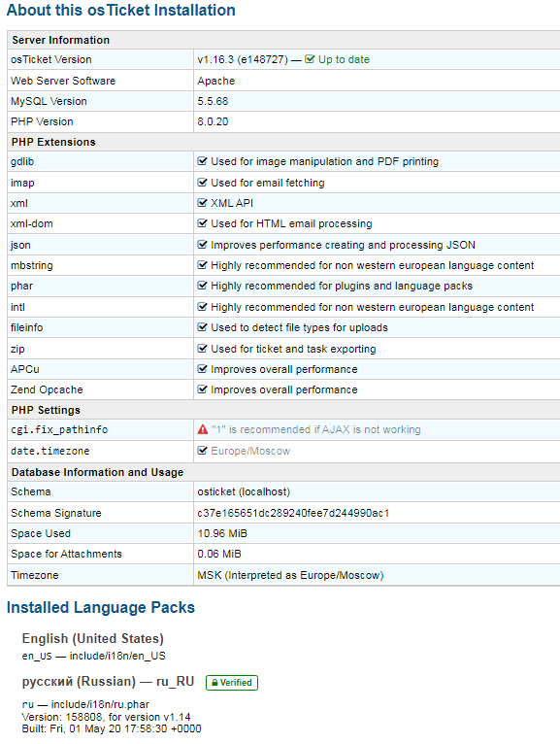Image resolution: width=560 pixels, height=744 pixels.
Task: Click the "1" is recommended AJAX warning text
Action: point(316,429)
